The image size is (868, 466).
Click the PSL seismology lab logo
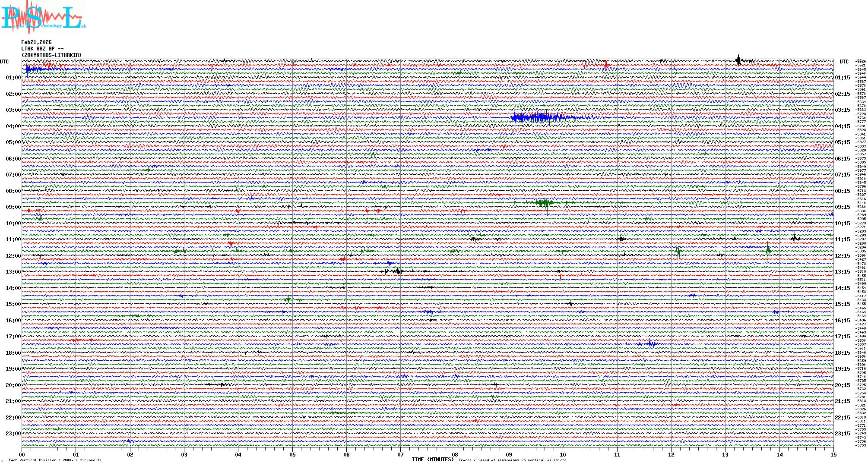[x=42, y=17]
